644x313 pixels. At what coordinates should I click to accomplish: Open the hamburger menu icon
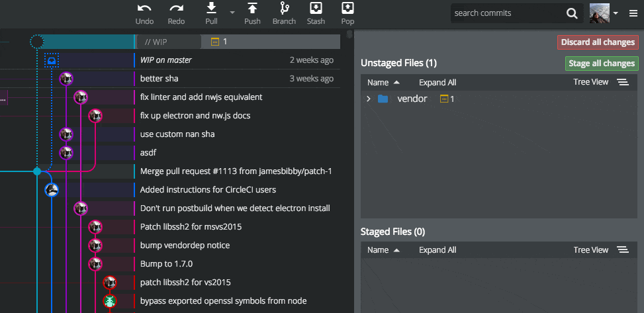(633, 13)
